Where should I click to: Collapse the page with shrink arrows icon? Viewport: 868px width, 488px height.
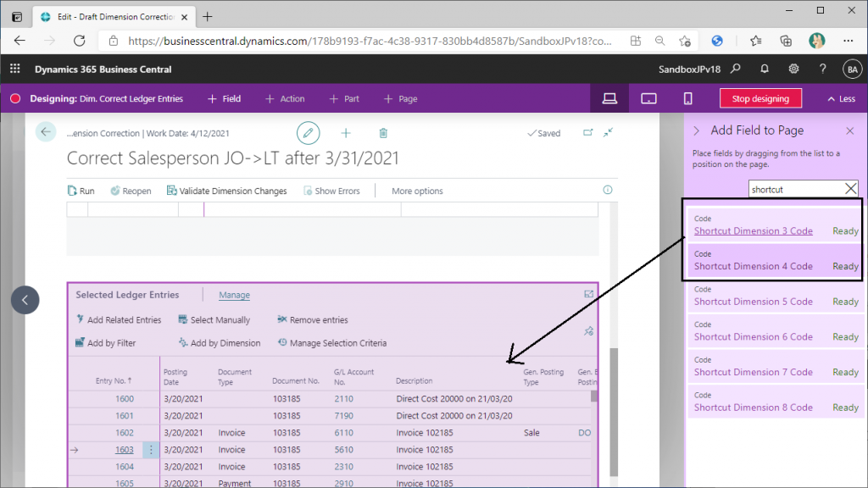(608, 133)
